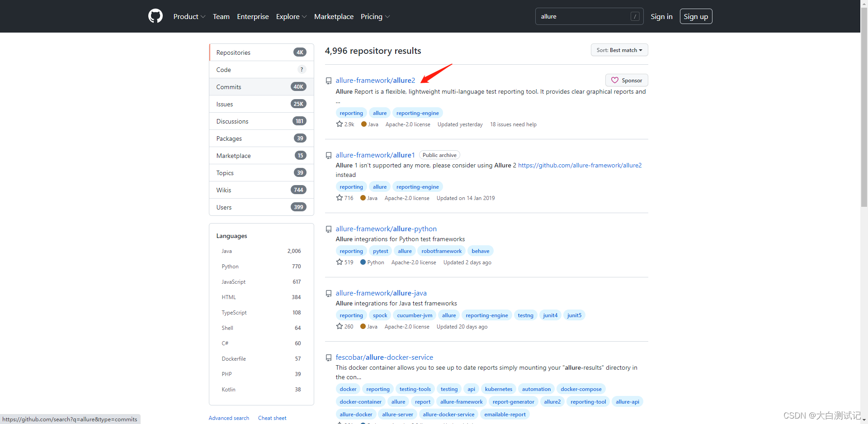Click the allure search input field
Image resolution: width=868 pixels, height=424 pixels.
pyautogui.click(x=589, y=16)
